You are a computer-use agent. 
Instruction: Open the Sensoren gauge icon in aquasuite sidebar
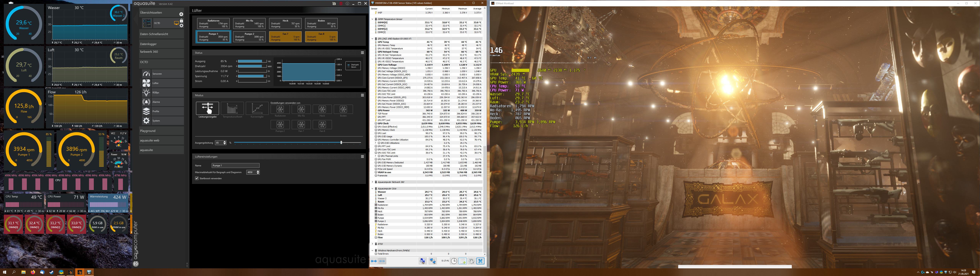pos(146,74)
